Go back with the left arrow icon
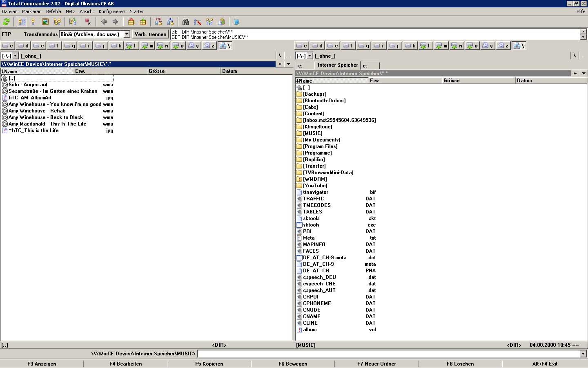588x368 pixels. (104, 22)
